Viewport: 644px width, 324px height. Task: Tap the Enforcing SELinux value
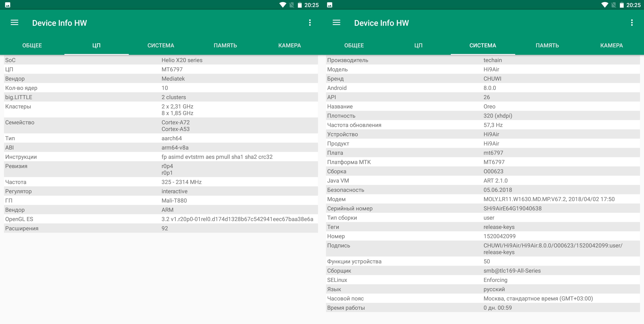[495, 280]
